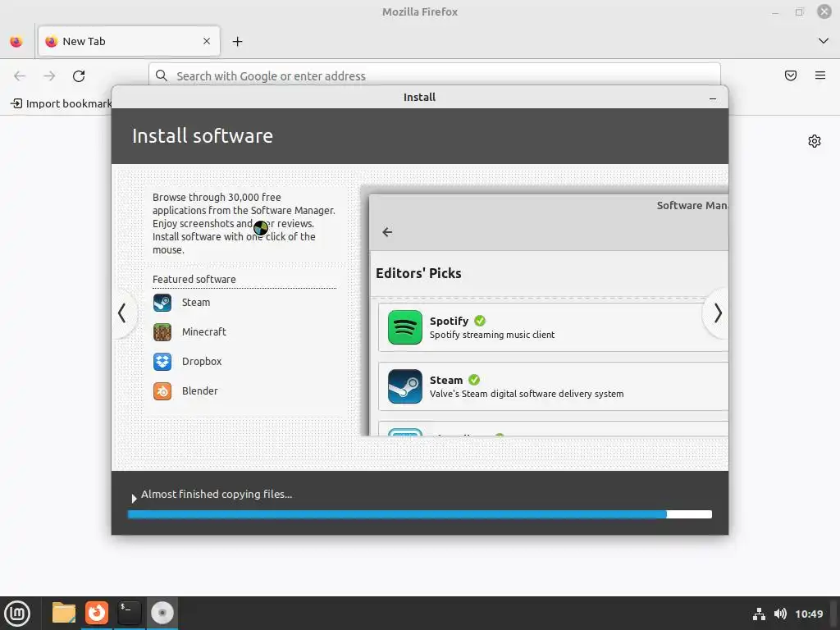The height and width of the screenshot is (630, 840).
Task: Open the Terminal from taskbar
Action: [x=129, y=613]
